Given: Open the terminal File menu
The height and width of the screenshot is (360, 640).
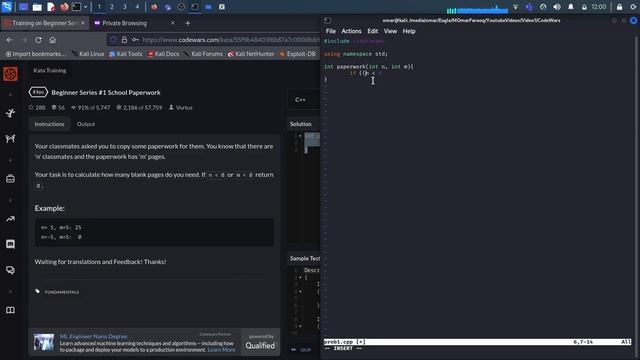Looking at the screenshot, I should click(x=331, y=31).
